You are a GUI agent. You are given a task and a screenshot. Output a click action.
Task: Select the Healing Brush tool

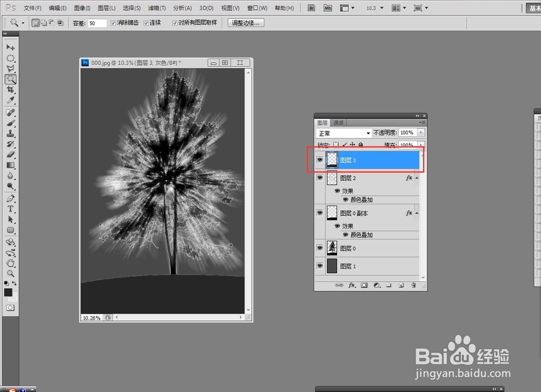click(10, 112)
